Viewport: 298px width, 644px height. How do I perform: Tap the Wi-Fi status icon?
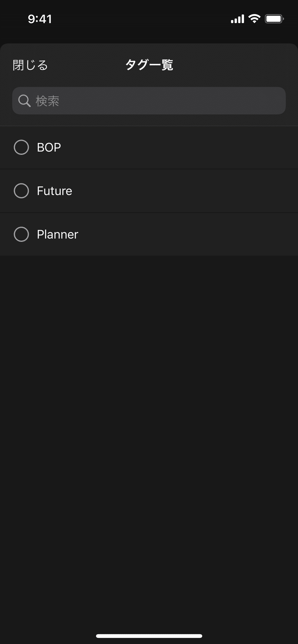pyautogui.click(x=254, y=19)
